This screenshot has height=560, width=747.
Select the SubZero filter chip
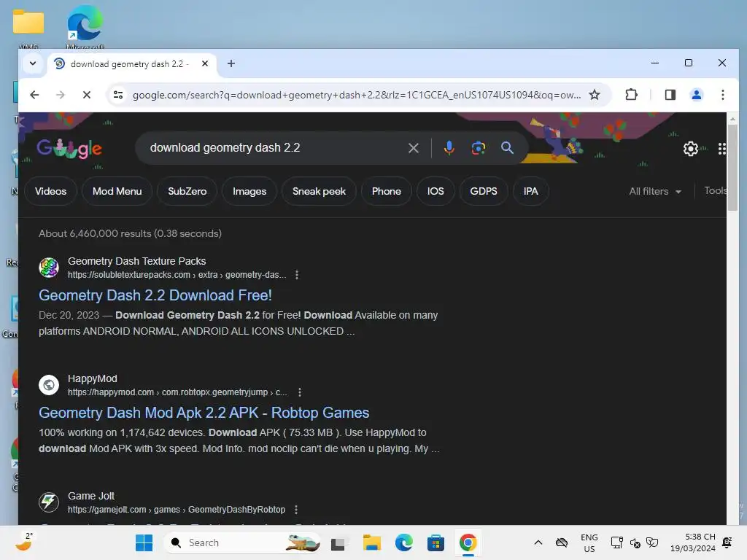coord(187,192)
